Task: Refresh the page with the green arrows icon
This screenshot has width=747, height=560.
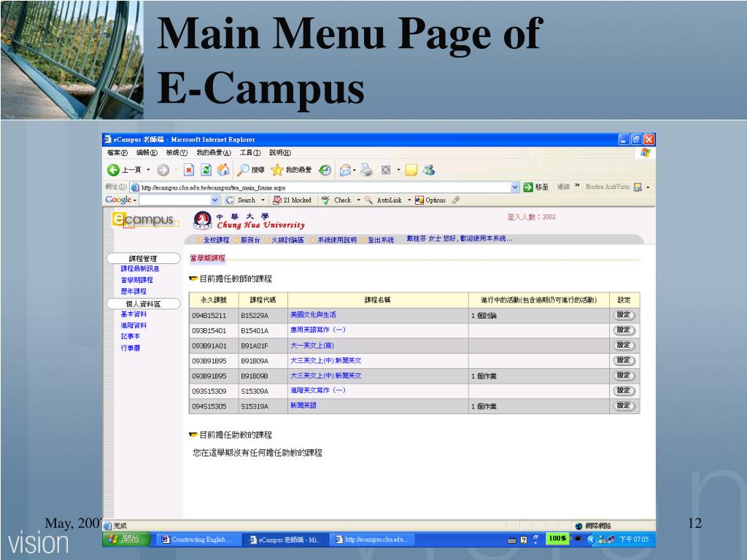Action: pos(206,170)
